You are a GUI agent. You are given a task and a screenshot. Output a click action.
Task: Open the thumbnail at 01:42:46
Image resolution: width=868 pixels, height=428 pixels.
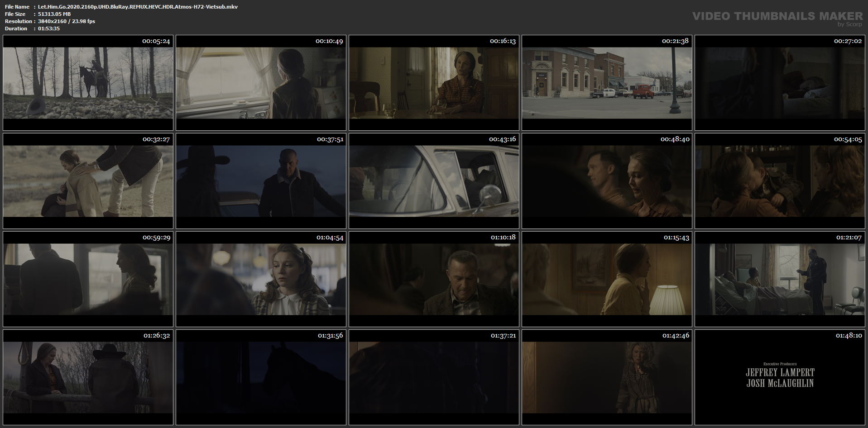pos(607,377)
